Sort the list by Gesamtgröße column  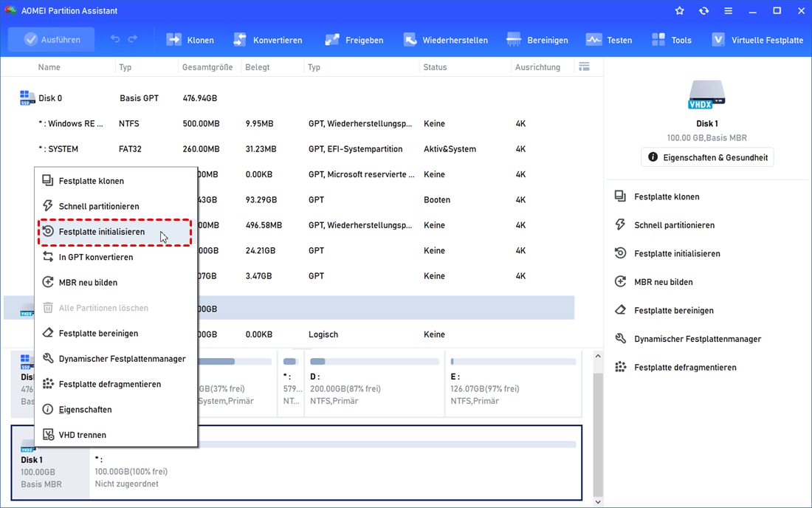207,67
